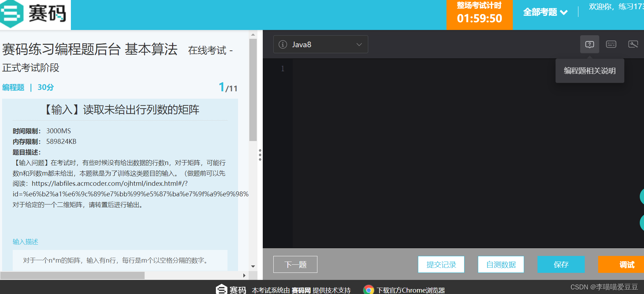Expand the 全部考题 question list dropdown
The width and height of the screenshot is (644, 294).
click(x=545, y=12)
